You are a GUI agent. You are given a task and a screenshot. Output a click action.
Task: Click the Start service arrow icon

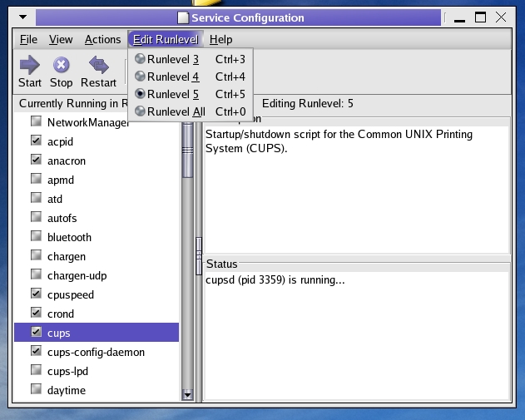[x=30, y=65]
